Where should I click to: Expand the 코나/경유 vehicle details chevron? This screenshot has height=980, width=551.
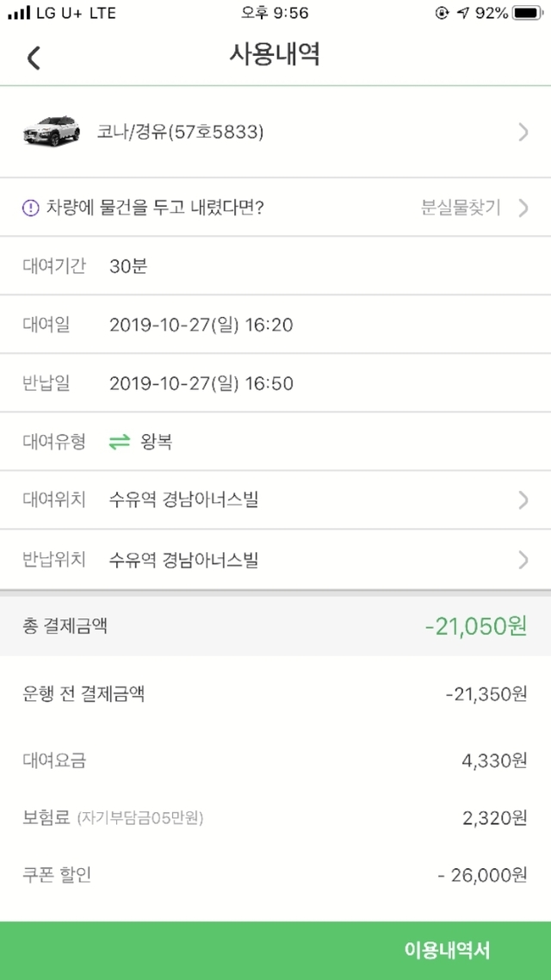click(x=523, y=132)
